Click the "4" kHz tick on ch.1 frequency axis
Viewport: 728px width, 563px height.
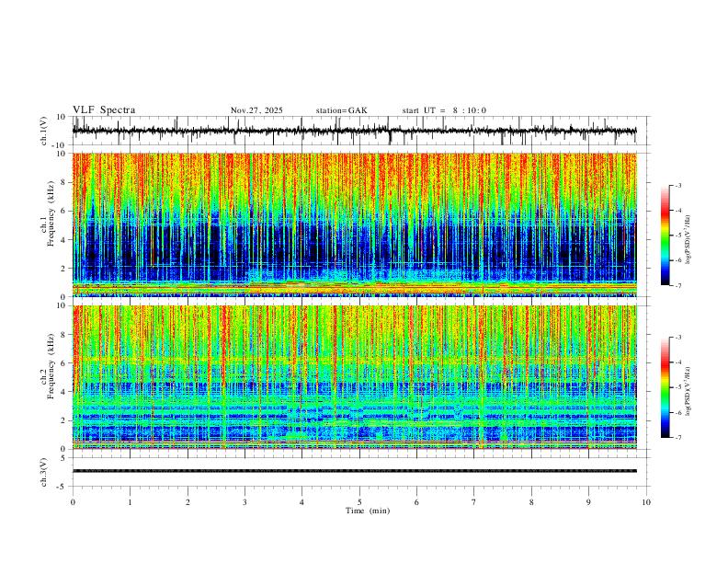[65, 240]
